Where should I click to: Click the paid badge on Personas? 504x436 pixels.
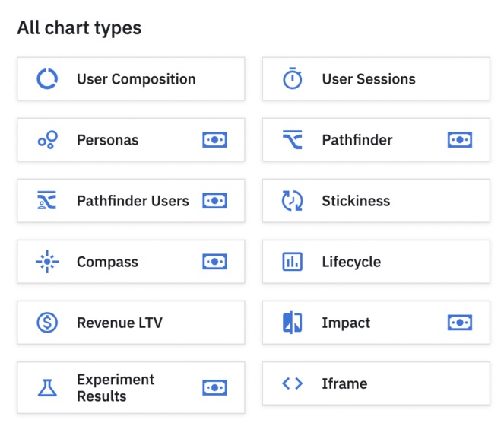[x=214, y=140]
